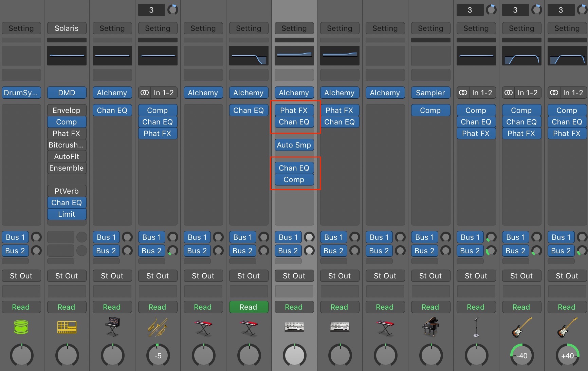Click the EQ curve thumbnail on the Solaris channel
588x371 pixels.
(67, 55)
